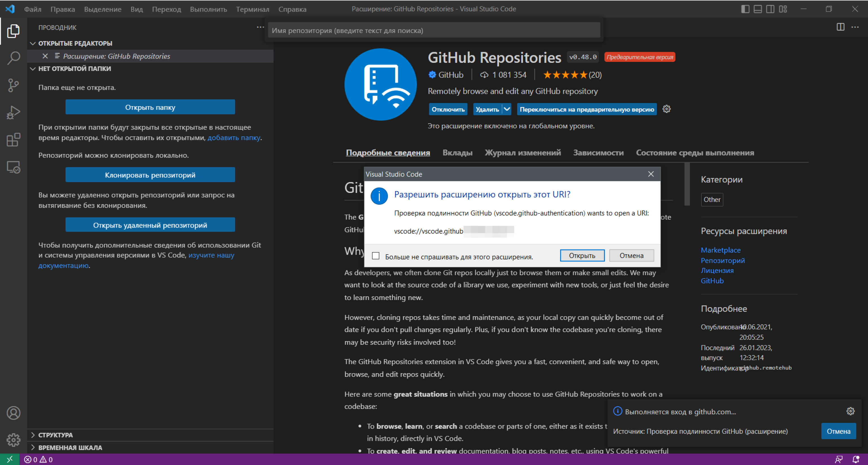This screenshot has width=868, height=465.
Task: Click the five-star rating
Action: click(565, 75)
